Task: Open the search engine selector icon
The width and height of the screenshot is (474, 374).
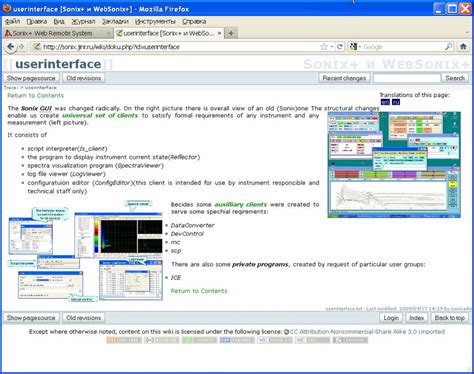Action: pyautogui.click(x=353, y=47)
